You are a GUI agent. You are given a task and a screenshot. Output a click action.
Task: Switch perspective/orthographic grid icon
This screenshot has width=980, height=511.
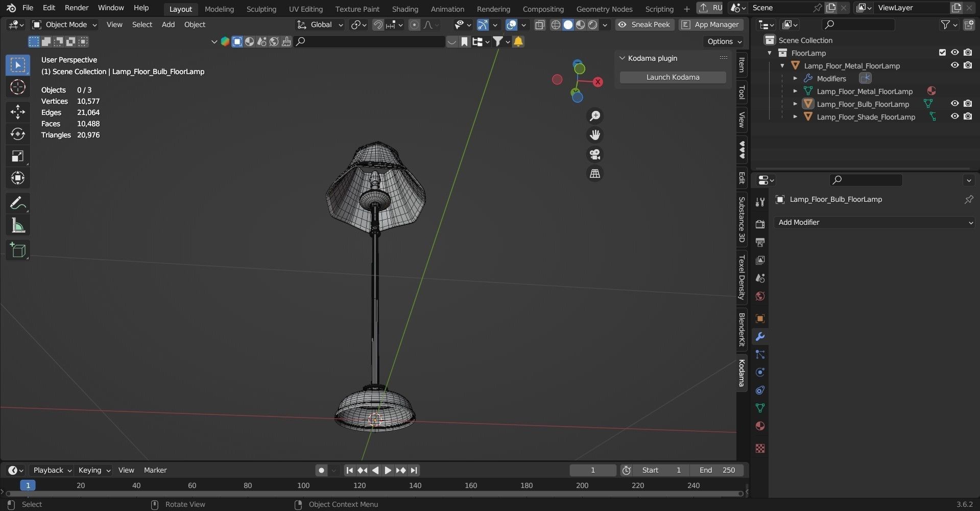(595, 174)
